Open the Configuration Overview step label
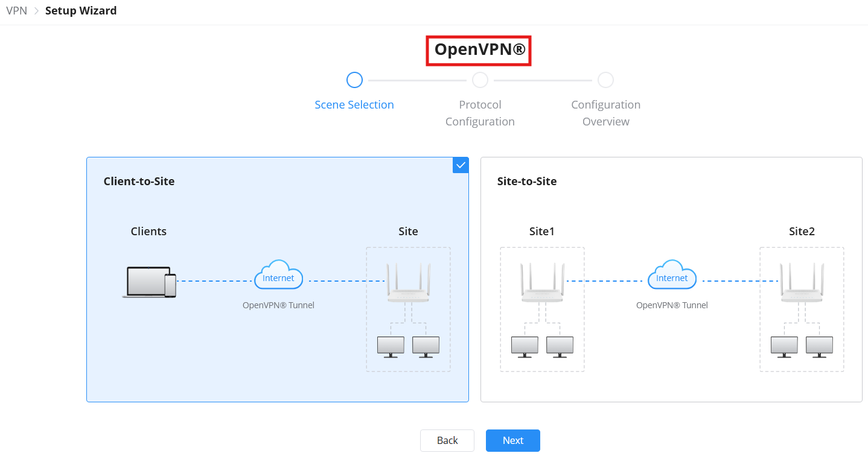 (606, 113)
